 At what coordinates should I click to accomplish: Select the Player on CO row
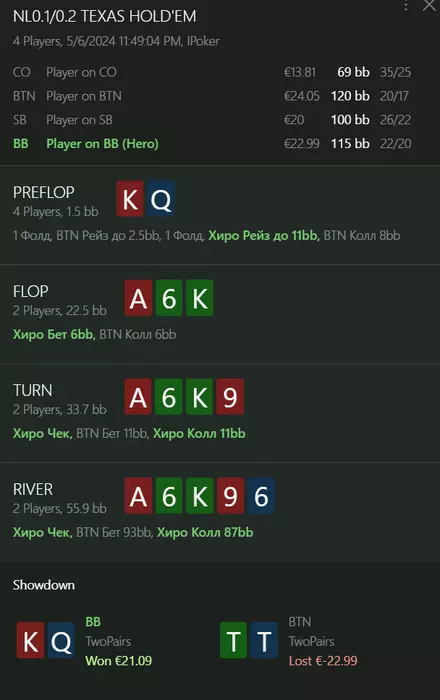point(212,72)
